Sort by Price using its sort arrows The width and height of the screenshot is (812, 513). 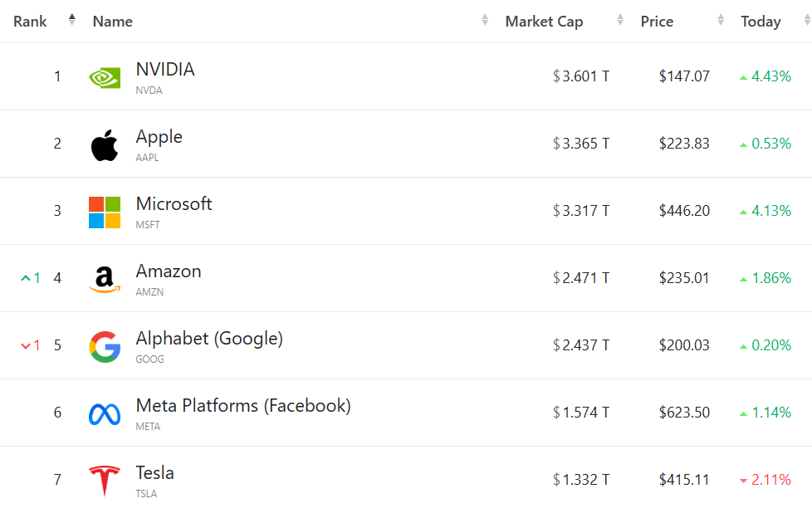click(x=721, y=20)
